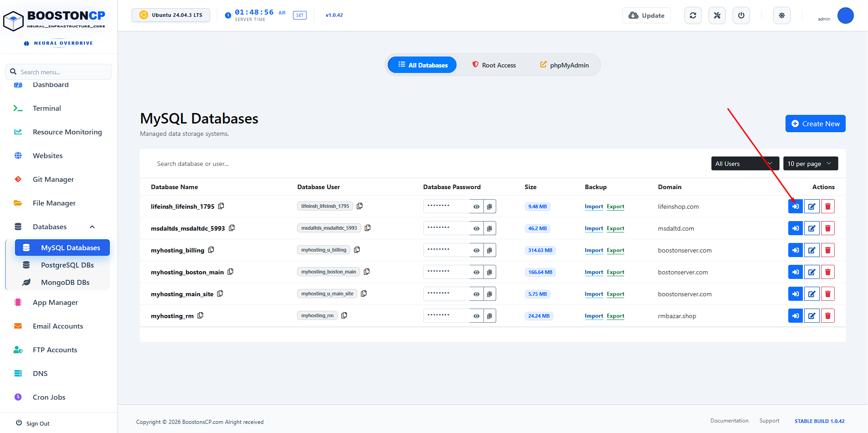The height and width of the screenshot is (433, 868).
Task: Click the Ubuntu 24.04.3 LTS badge
Action: pos(171,15)
